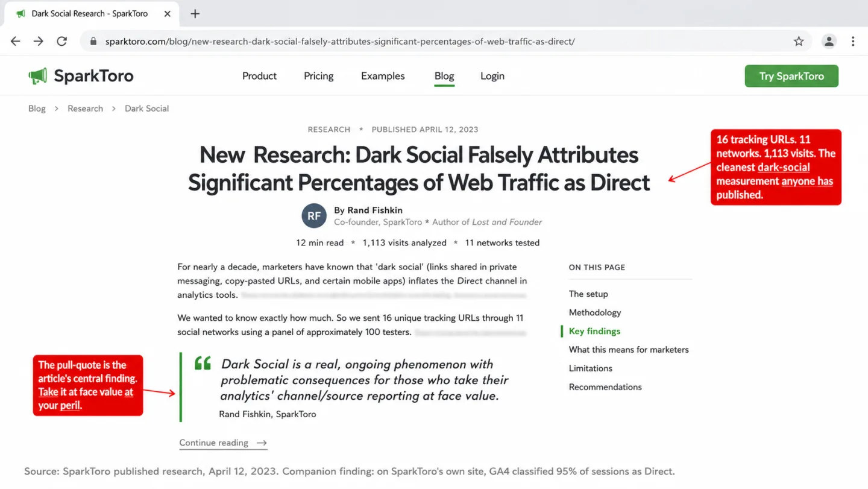868x489 pixels.
Task: Click the 'Rand Fishkin, SparkToro' quote attribution
Action: click(x=268, y=414)
